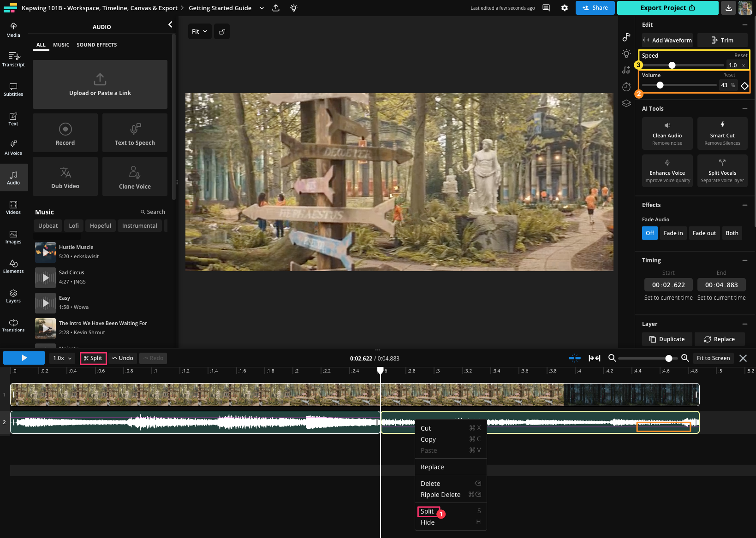Select the Transcript sidebar icon
This screenshot has width=756, height=538.
[13, 59]
